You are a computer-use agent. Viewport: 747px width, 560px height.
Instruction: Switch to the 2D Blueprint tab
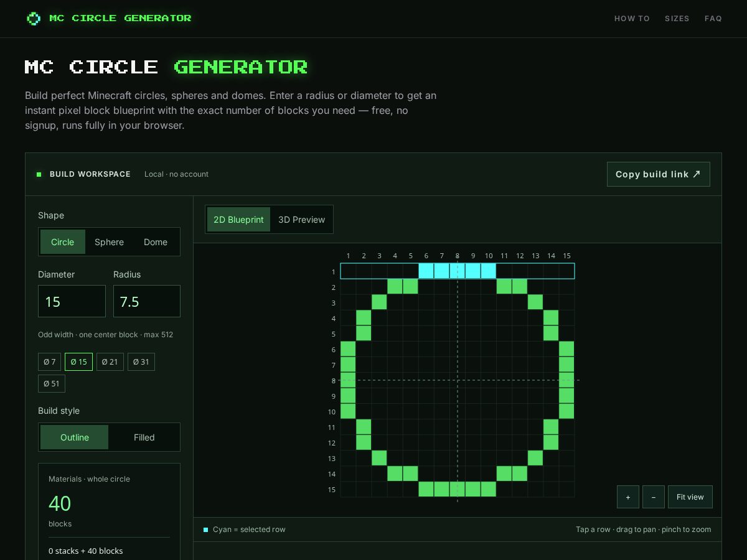tap(238, 220)
